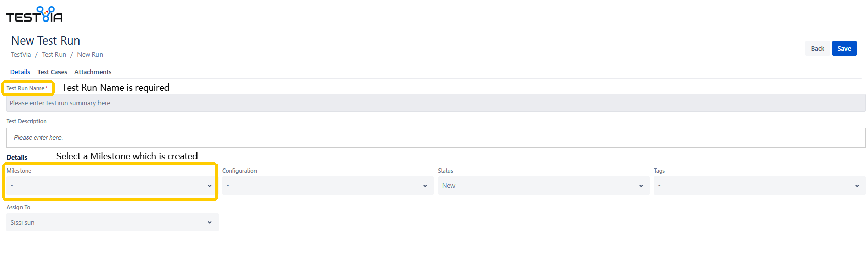This screenshot has width=868, height=254.
Task: Click the Save button
Action: point(844,49)
